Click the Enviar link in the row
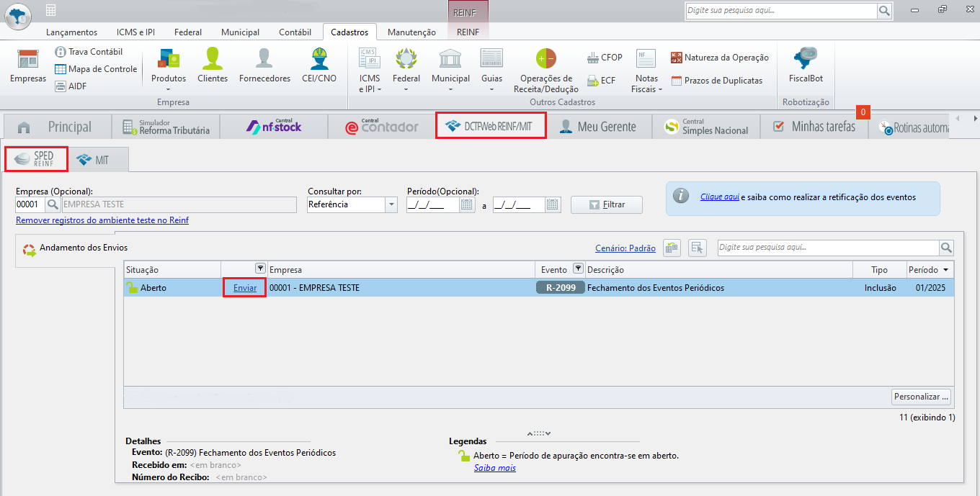Screen dimensions: 980x496 click(245, 288)
